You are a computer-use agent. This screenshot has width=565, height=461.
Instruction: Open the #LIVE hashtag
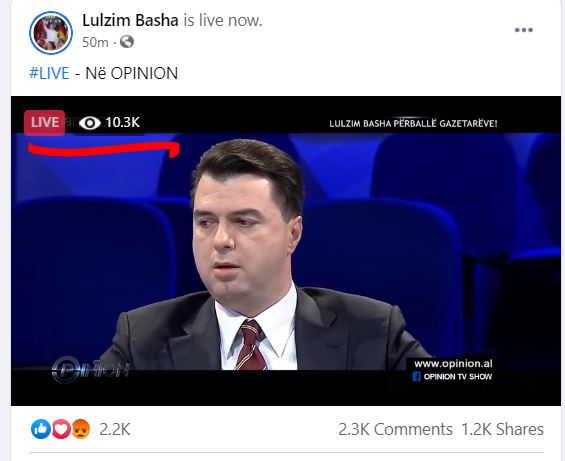coord(49,73)
